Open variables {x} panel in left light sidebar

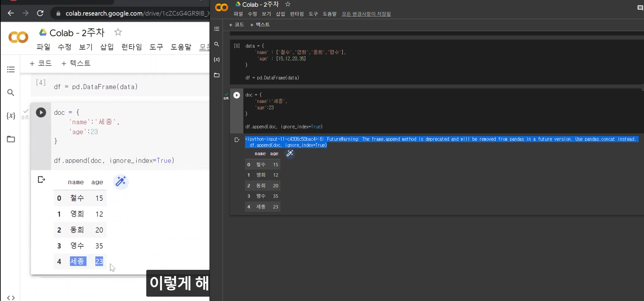coord(11,116)
